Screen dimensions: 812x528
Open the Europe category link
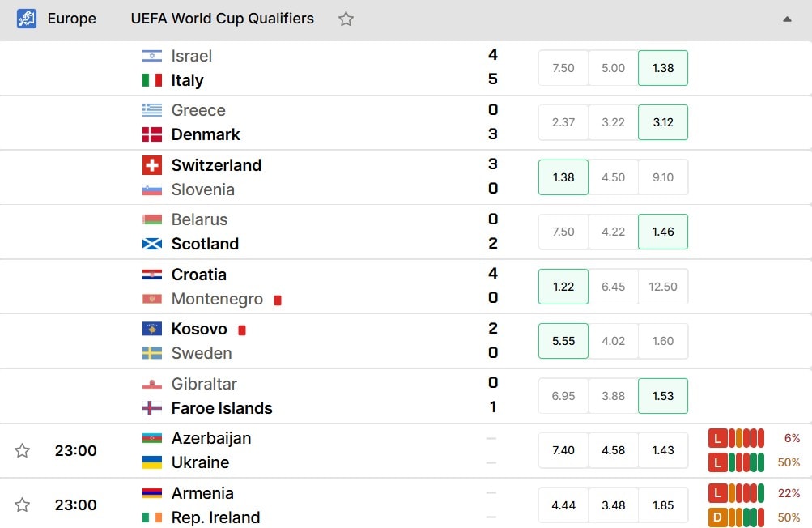pyautogui.click(x=71, y=19)
